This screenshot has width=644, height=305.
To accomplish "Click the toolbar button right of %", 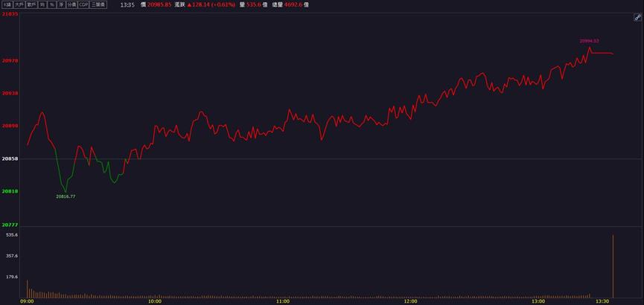I will pos(62,4).
